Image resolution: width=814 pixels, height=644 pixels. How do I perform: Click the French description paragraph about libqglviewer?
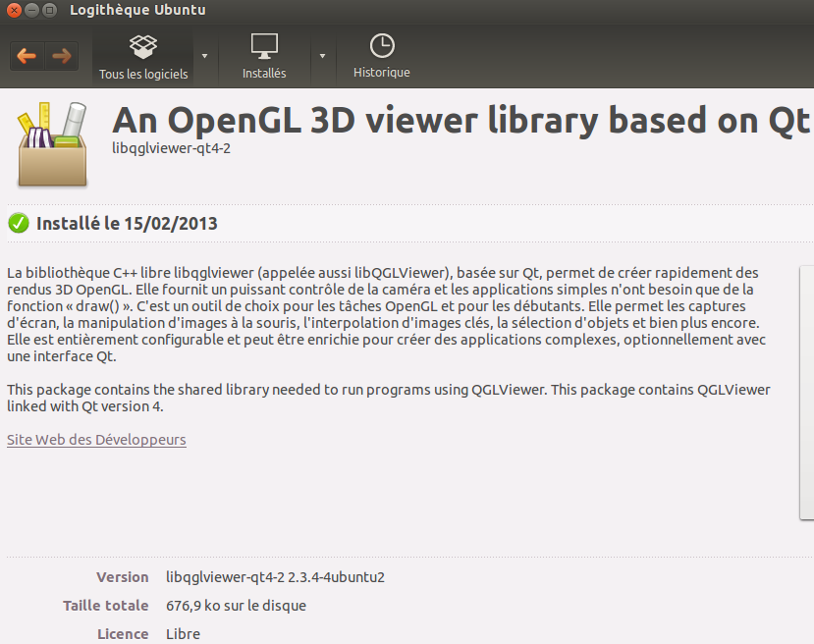point(388,314)
